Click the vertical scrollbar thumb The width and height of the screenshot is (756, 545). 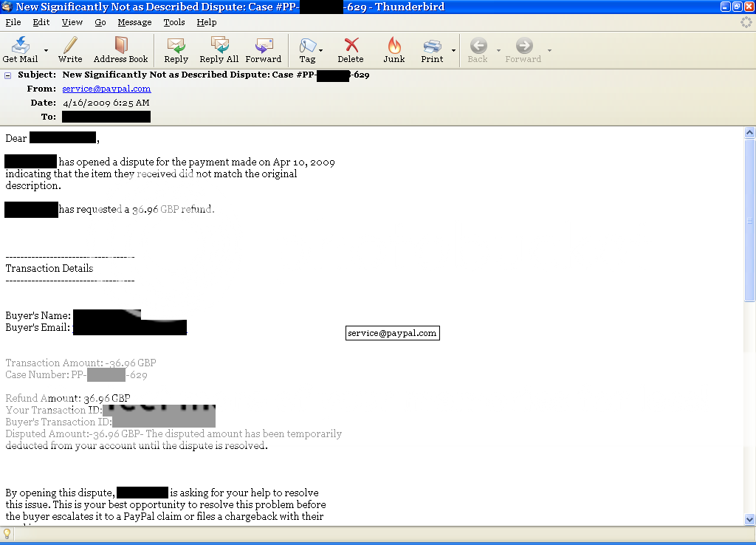pyautogui.click(x=749, y=221)
